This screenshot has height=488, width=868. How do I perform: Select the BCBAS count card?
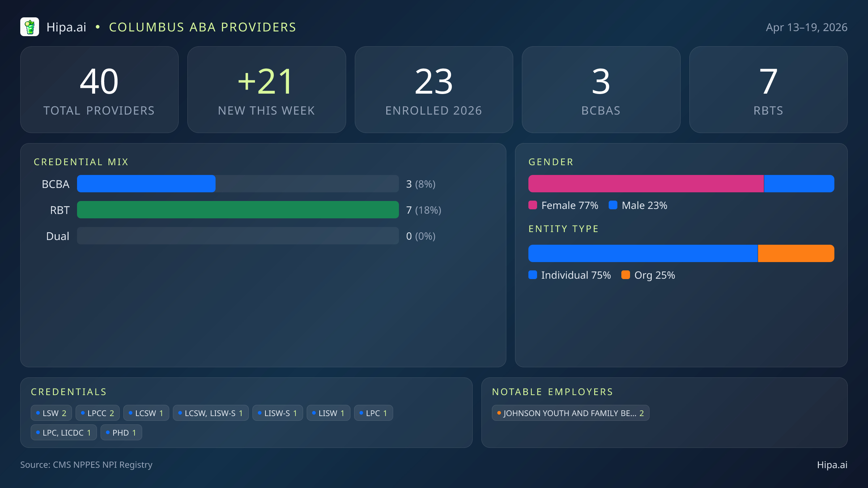click(601, 89)
